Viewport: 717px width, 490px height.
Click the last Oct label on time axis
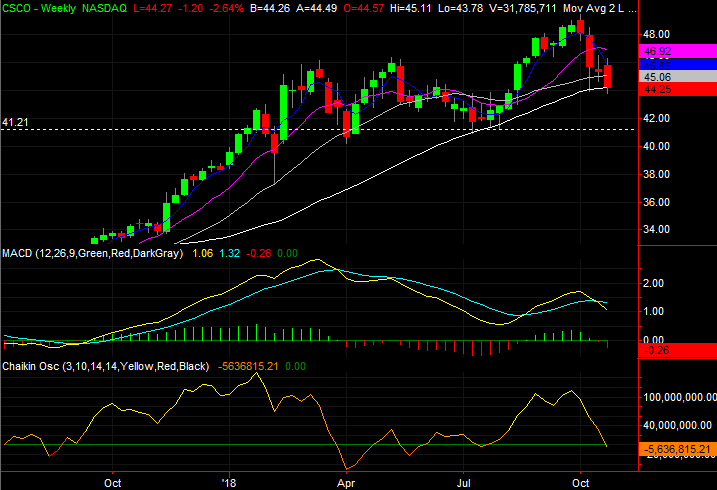(581, 483)
